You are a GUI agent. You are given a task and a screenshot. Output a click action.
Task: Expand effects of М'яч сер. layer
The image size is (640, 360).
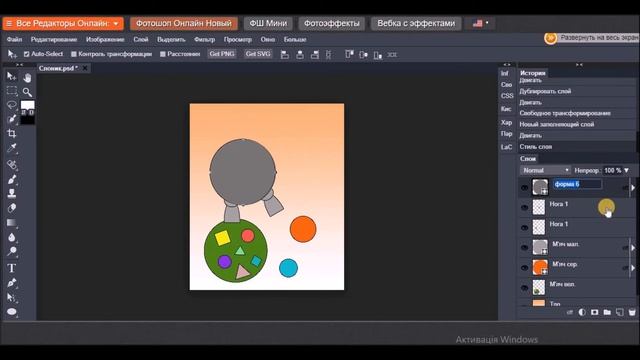[633, 268]
